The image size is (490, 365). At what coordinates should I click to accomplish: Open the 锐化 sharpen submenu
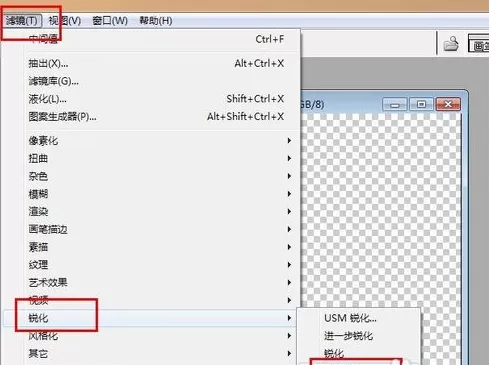(x=150, y=318)
